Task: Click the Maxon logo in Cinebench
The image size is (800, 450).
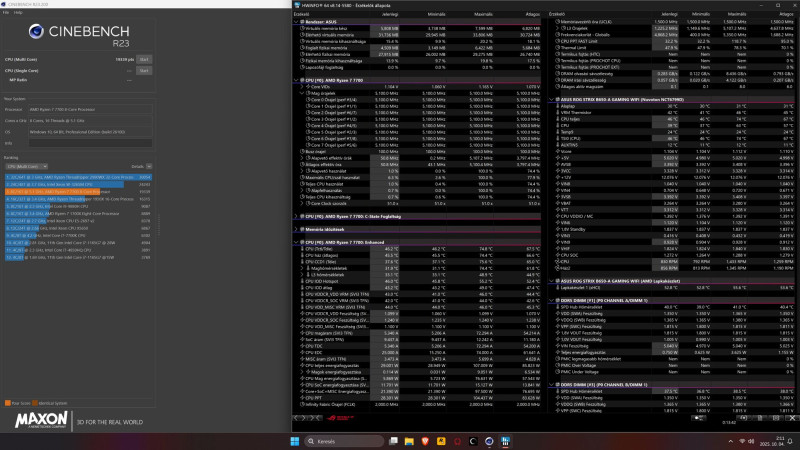Action: [x=41, y=421]
